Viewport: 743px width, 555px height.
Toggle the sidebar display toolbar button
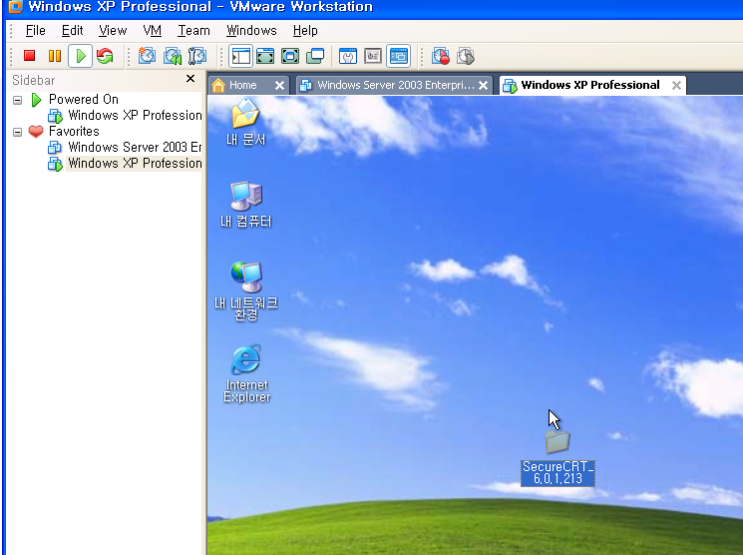click(241, 56)
